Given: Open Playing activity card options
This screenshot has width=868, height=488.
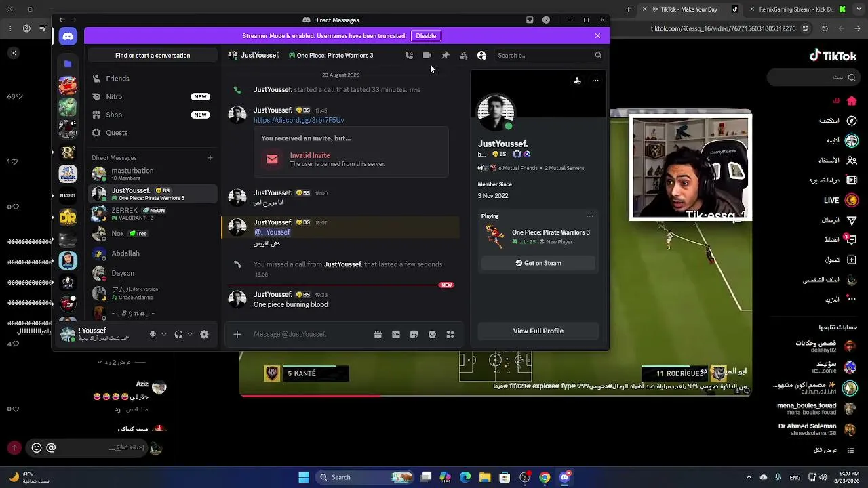Looking at the screenshot, I should [x=590, y=216].
